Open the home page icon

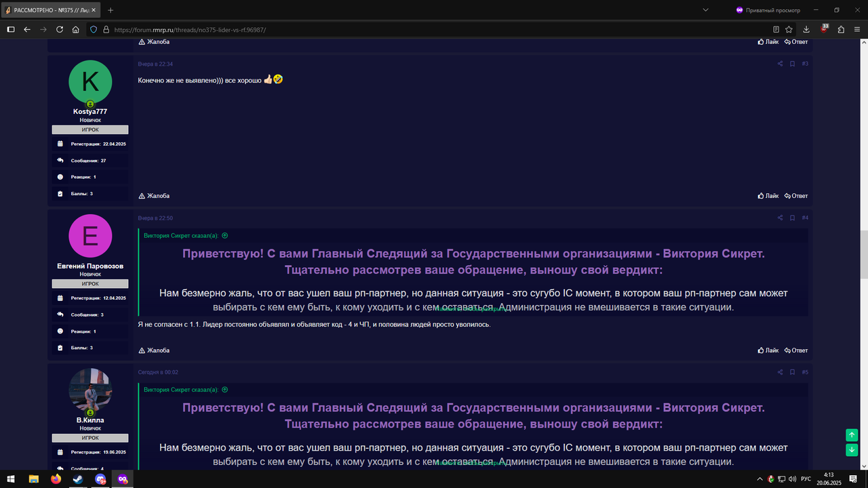pos(75,29)
